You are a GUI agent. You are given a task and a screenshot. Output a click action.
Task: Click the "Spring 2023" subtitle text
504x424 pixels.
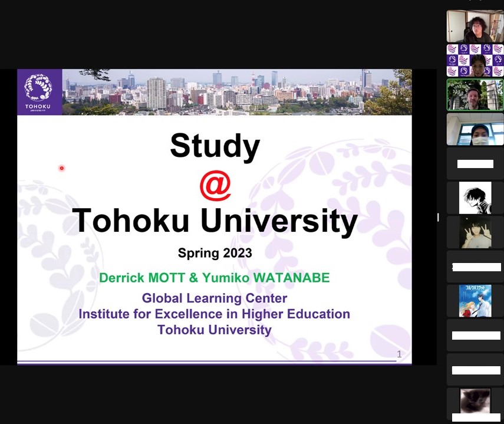tap(215, 253)
